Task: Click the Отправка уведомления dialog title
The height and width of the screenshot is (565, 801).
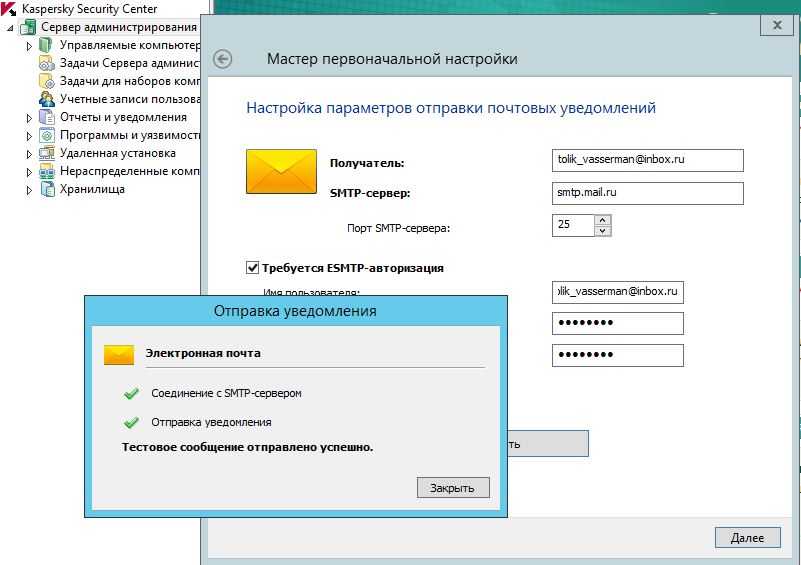Action: [295, 311]
